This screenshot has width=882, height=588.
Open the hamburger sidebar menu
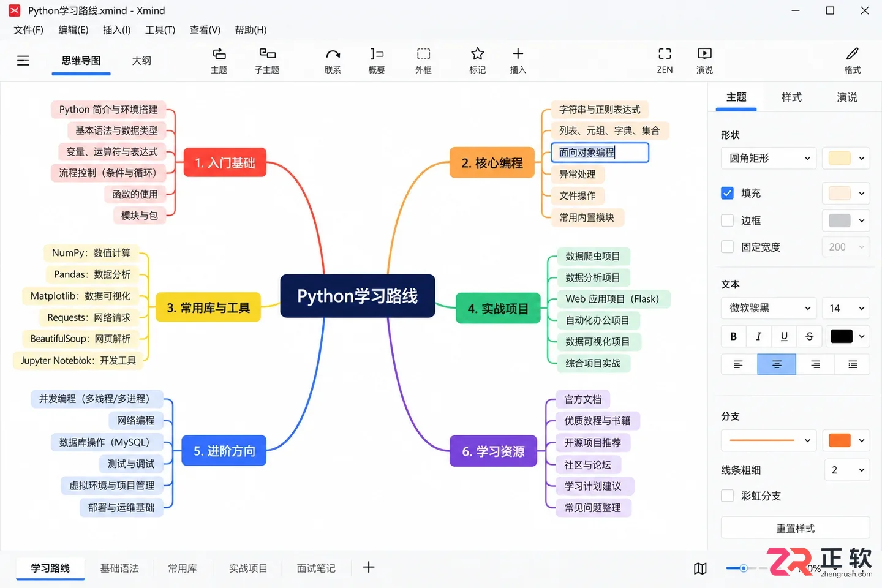23,61
